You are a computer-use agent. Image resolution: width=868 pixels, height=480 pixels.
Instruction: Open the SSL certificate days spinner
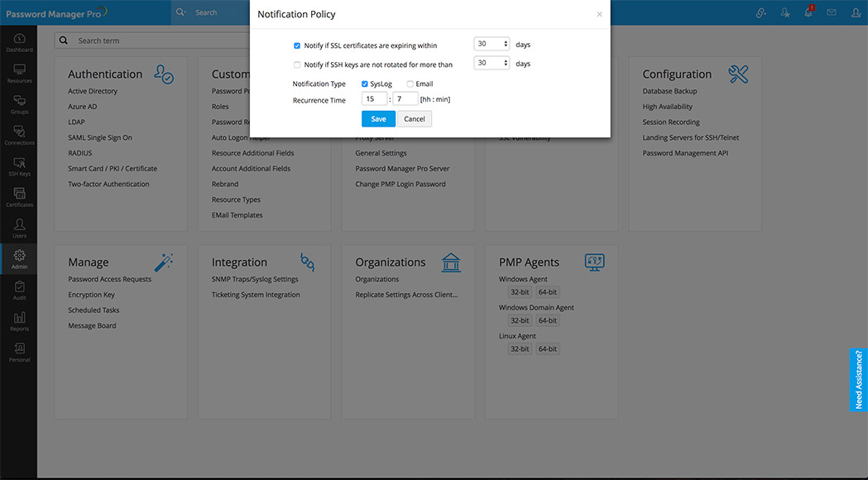(492, 44)
